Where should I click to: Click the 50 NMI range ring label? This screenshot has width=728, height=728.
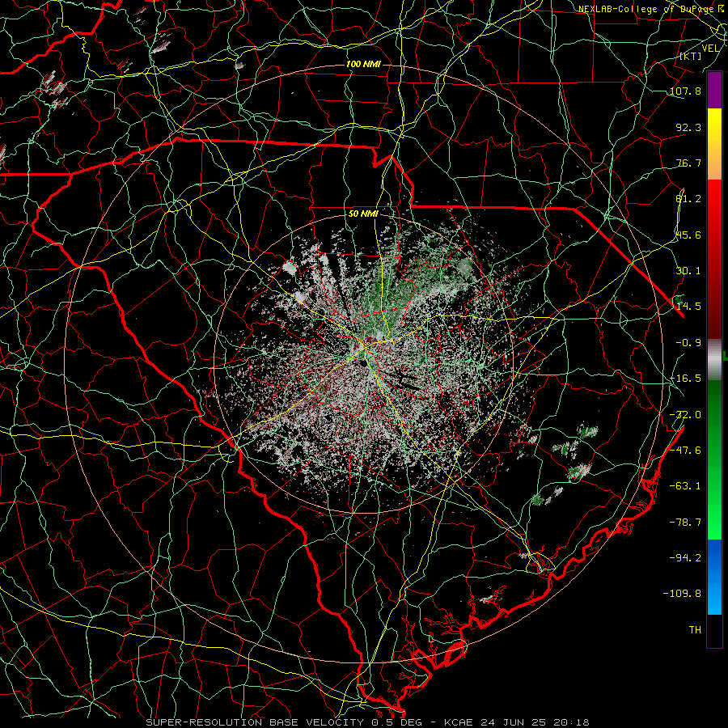click(363, 214)
